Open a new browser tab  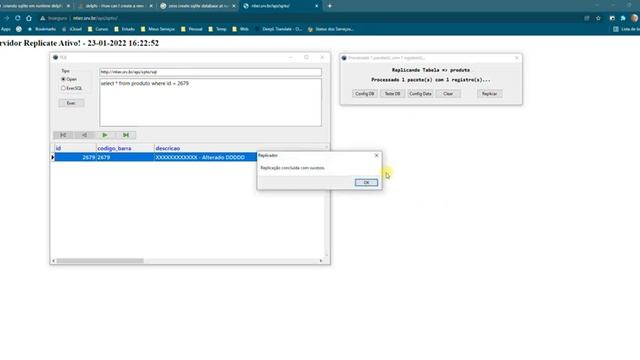[x=330, y=6]
